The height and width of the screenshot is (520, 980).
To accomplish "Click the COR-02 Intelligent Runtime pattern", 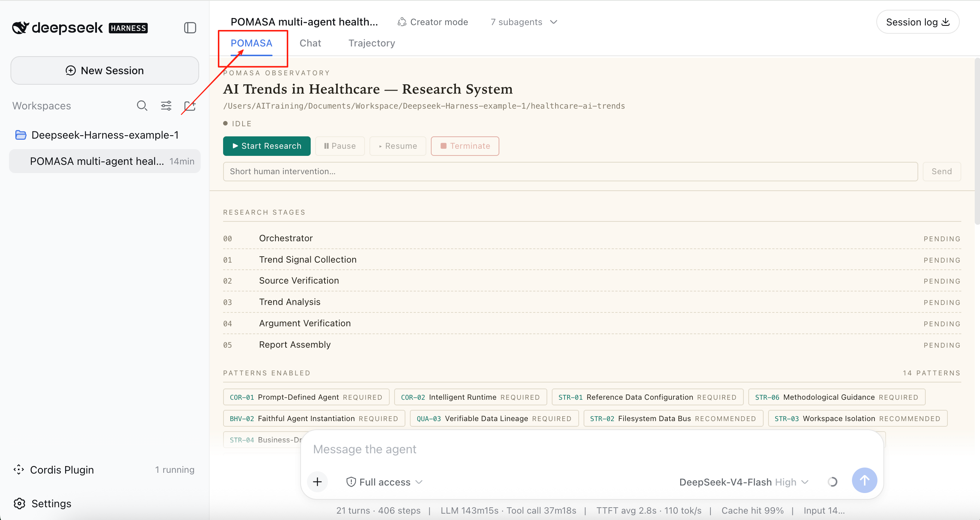I will coord(470,397).
